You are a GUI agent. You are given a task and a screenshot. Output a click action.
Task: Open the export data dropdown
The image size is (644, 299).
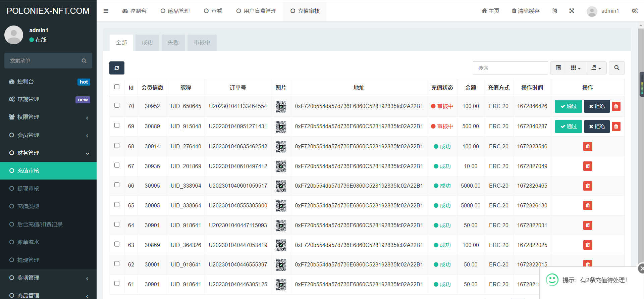pyautogui.click(x=596, y=68)
